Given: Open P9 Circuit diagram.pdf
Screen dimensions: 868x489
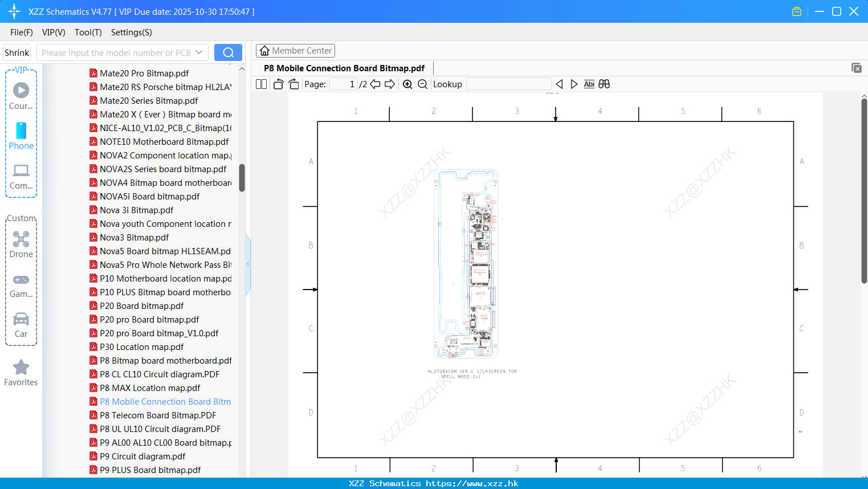Looking at the screenshot, I should [137, 456].
